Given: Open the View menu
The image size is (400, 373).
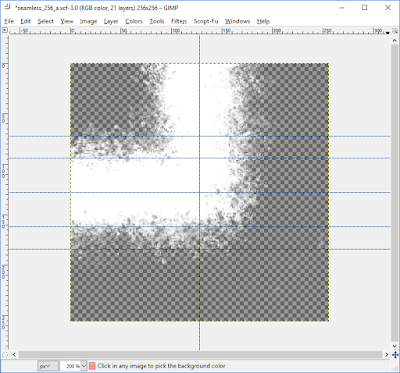Looking at the screenshot, I should (x=67, y=21).
